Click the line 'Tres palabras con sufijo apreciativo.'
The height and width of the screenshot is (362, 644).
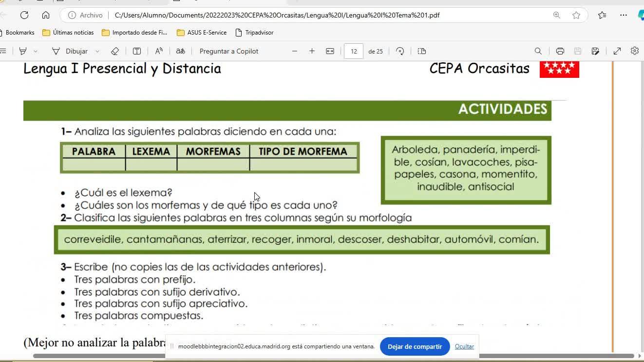point(161,304)
